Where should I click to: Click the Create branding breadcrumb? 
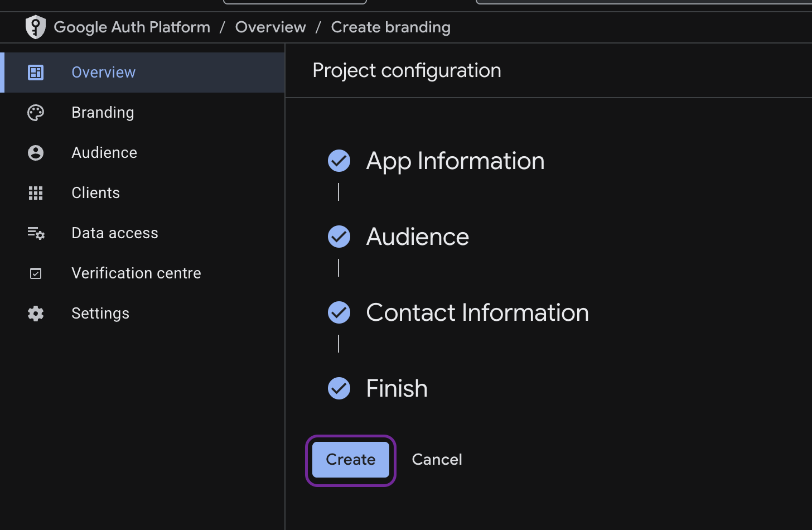[x=391, y=27]
